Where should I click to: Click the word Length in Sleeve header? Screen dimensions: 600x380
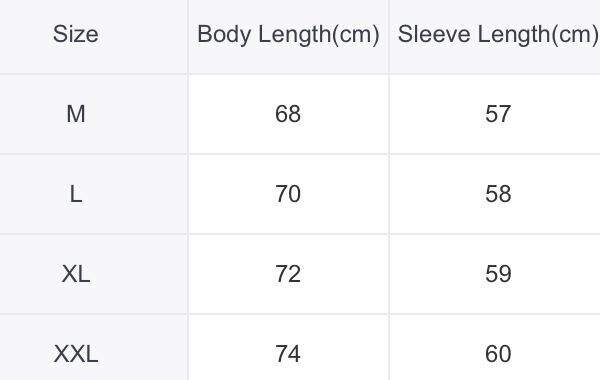pyautogui.click(x=514, y=35)
